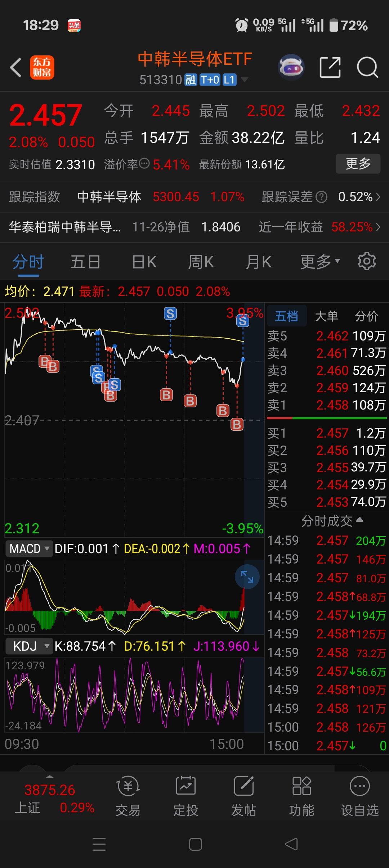Tap the 中韩半导体ETF title

(195, 59)
